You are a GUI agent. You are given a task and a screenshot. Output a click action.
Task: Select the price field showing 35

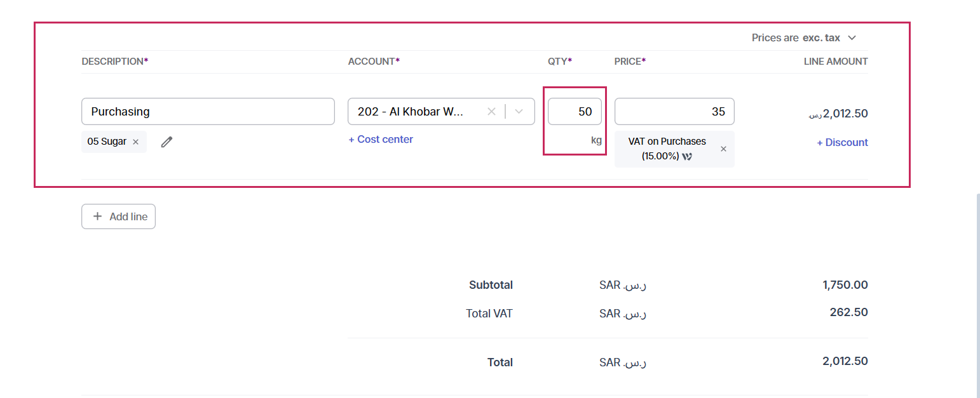(x=674, y=112)
